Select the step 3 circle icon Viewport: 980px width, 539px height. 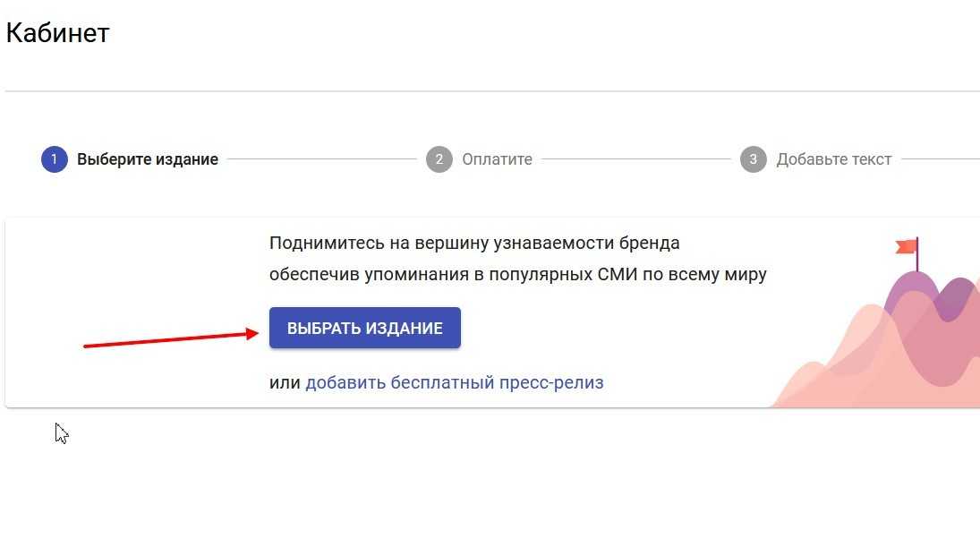[x=753, y=159]
